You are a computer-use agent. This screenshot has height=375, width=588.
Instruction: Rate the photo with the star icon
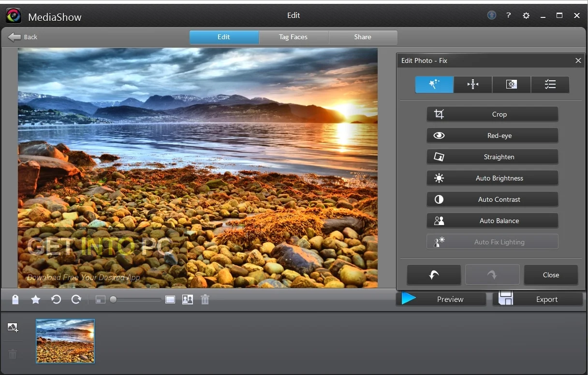35,299
